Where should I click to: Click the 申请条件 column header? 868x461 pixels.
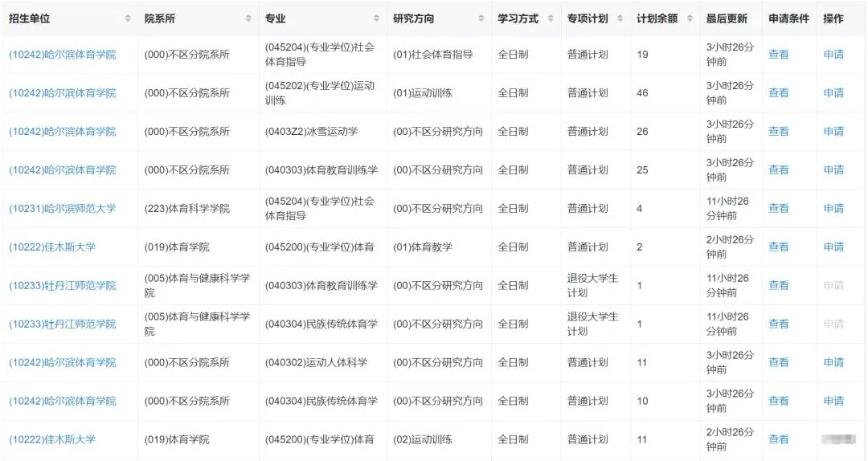(x=789, y=18)
